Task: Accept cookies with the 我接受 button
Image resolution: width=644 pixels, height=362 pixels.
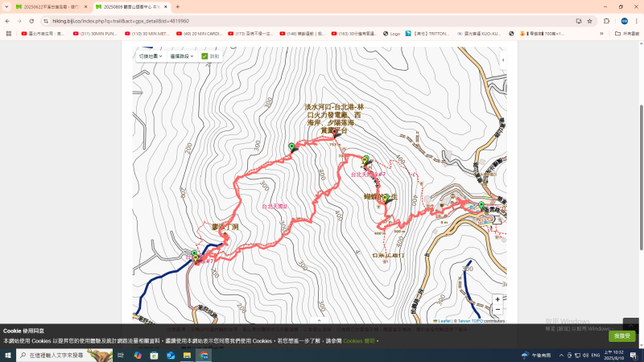Action: [621, 335]
